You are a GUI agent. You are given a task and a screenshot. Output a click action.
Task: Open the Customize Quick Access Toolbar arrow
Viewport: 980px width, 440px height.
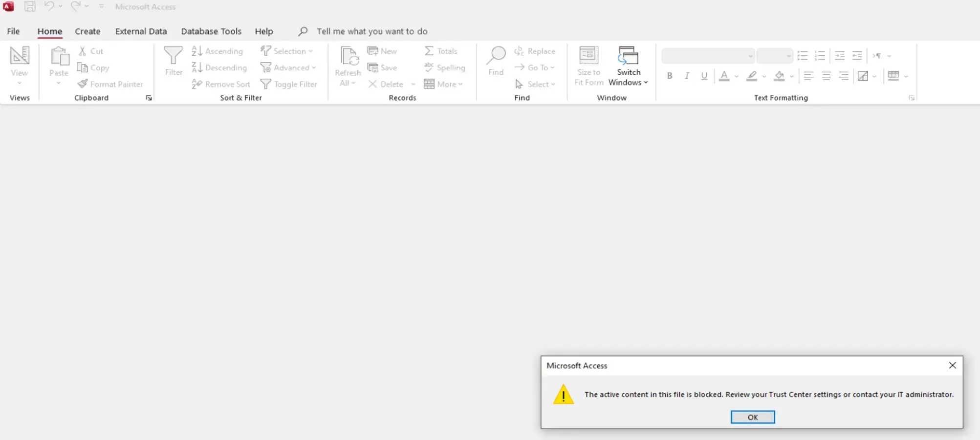[101, 6]
